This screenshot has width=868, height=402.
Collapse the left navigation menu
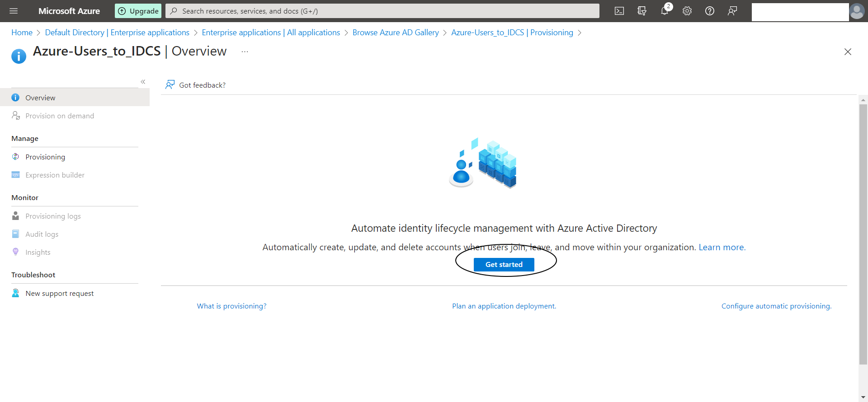143,82
